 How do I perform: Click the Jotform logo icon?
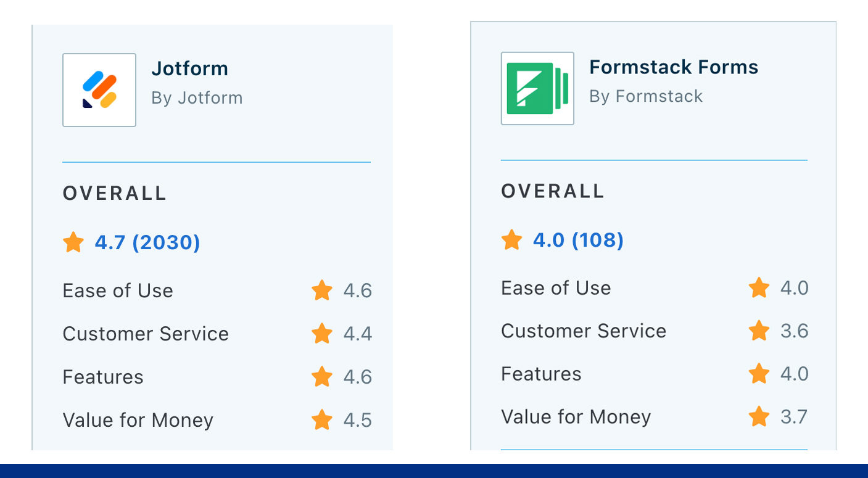coord(99,90)
